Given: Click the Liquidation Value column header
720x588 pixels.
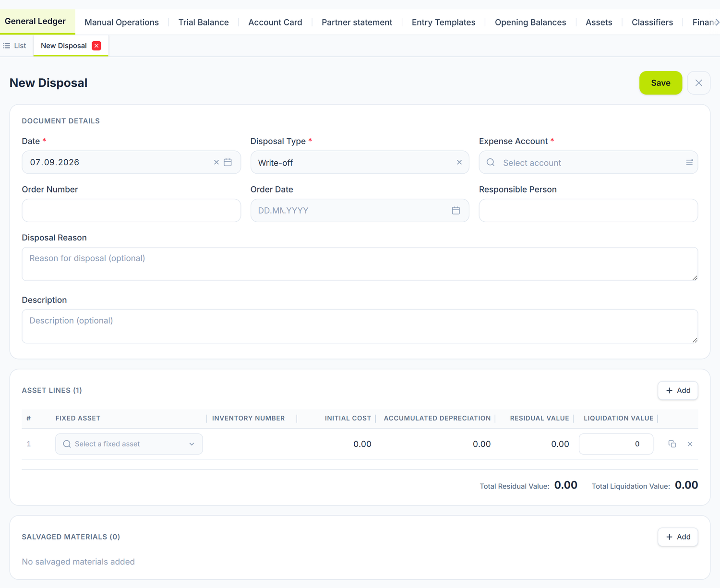Looking at the screenshot, I should (x=619, y=418).
